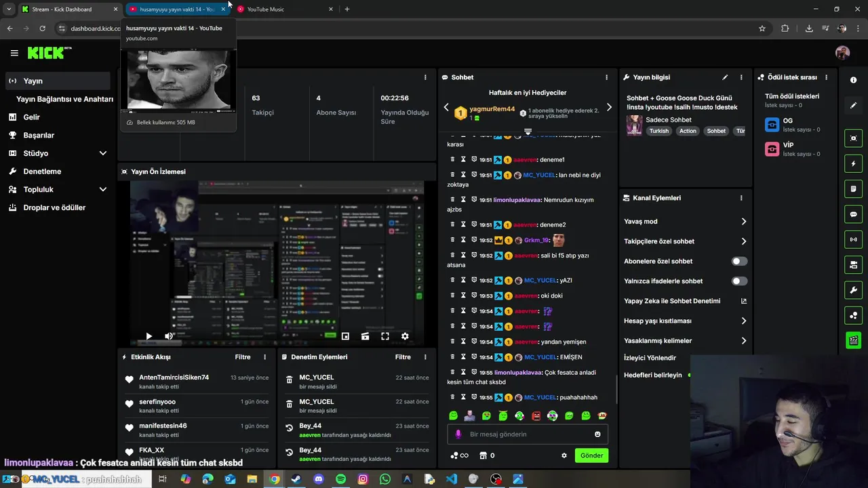Open Gelir in the sidebar

coord(58,117)
